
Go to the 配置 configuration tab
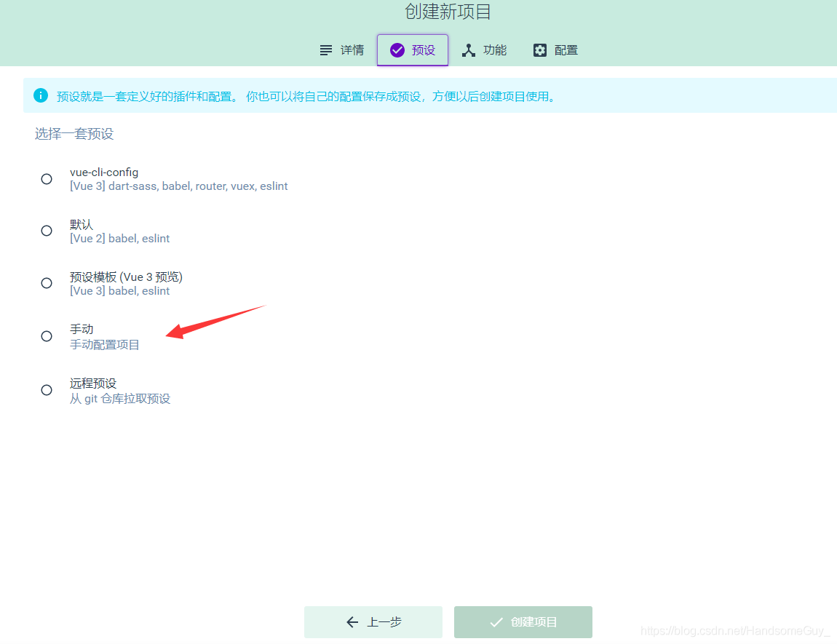click(555, 50)
